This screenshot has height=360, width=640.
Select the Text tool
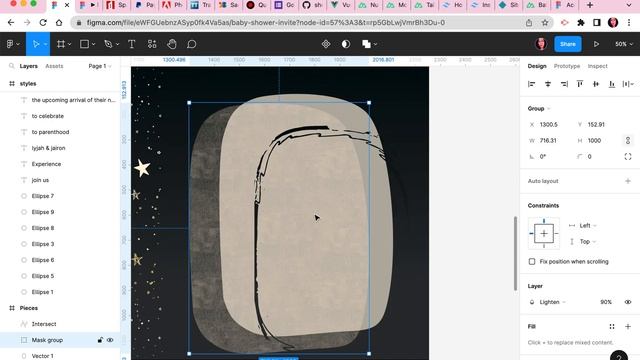131,44
